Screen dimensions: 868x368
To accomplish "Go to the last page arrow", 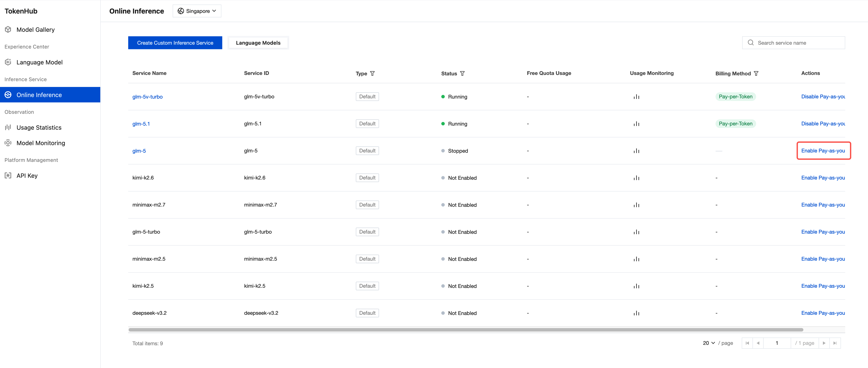I will [835, 343].
